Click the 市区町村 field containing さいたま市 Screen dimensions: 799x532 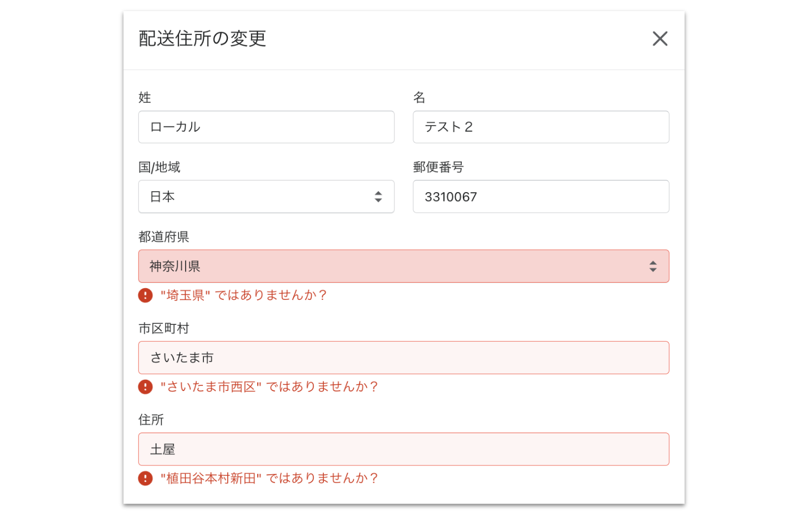[x=403, y=358]
